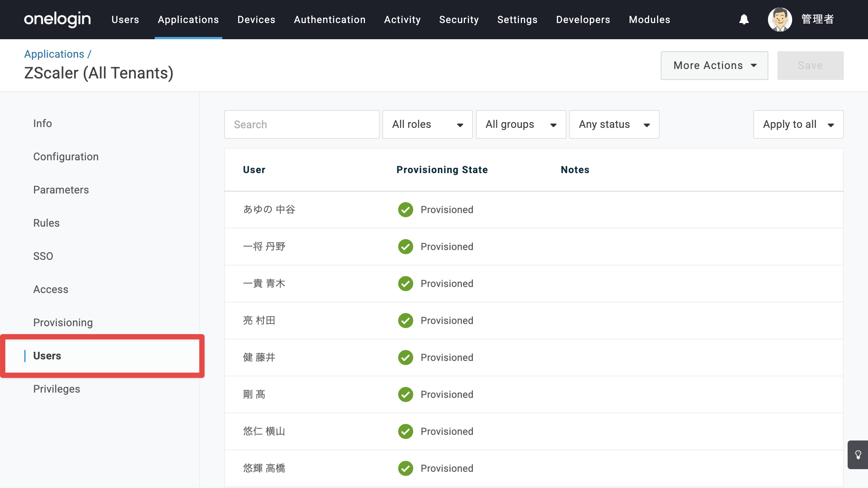The image size is (868, 488).
Task: Expand the Apply to all menu
Action: tap(798, 124)
